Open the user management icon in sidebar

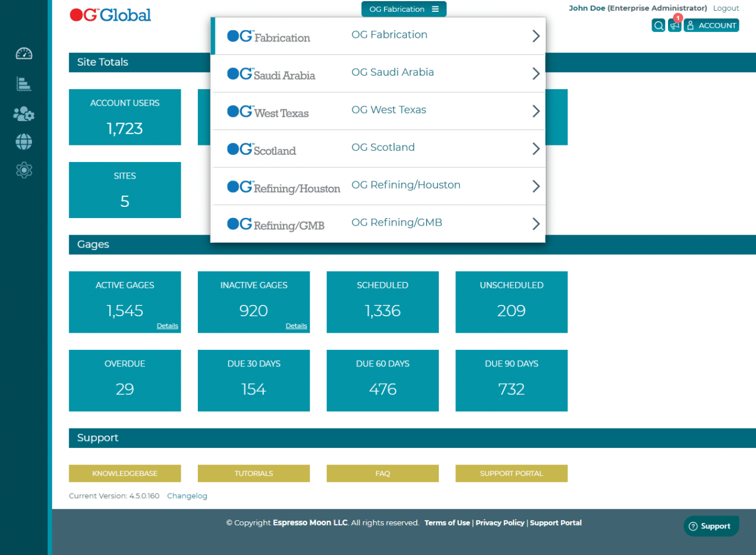pyautogui.click(x=24, y=113)
